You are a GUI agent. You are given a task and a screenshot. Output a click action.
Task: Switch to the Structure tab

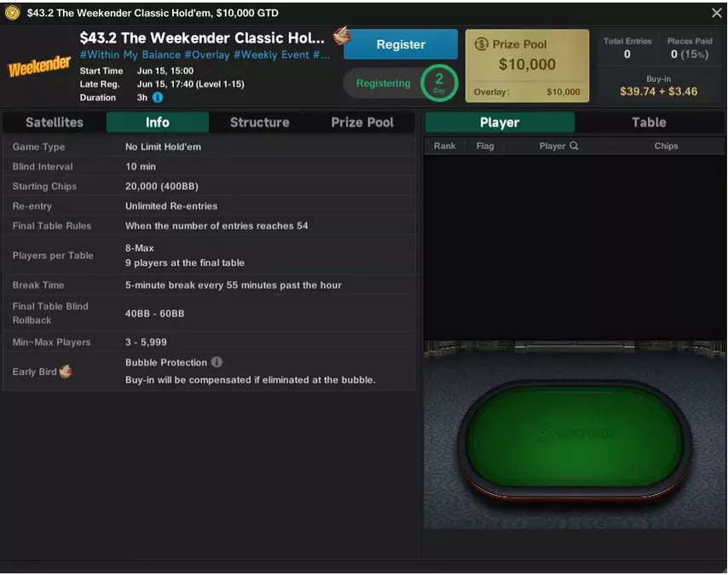coord(259,122)
